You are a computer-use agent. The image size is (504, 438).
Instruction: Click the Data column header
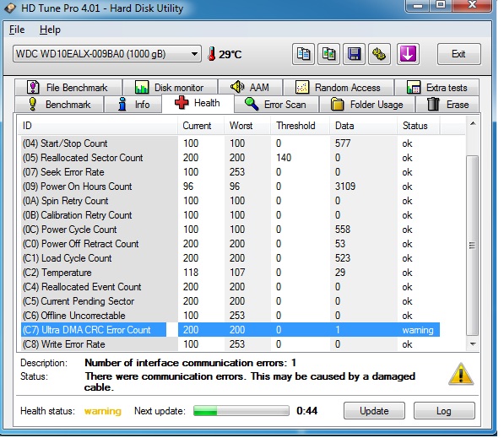[x=364, y=126]
